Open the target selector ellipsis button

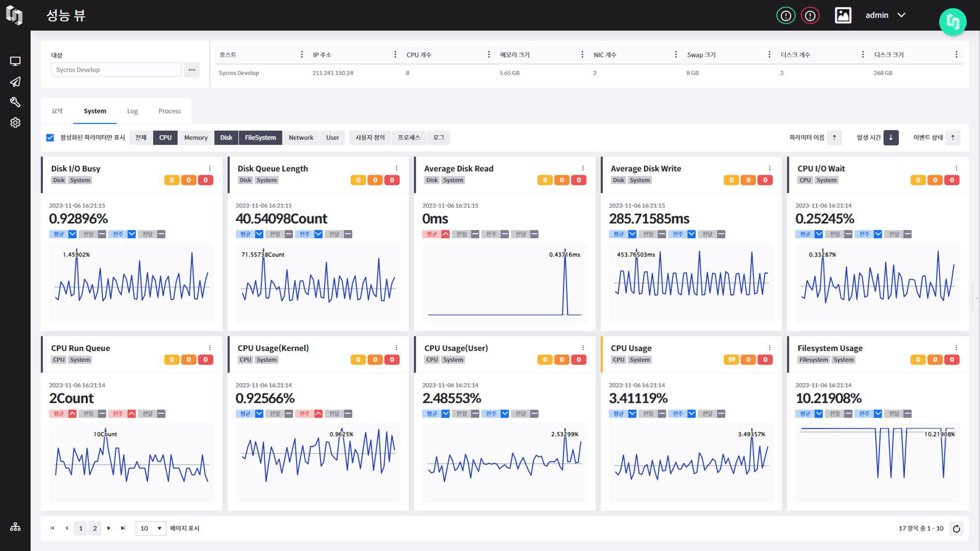pyautogui.click(x=192, y=70)
